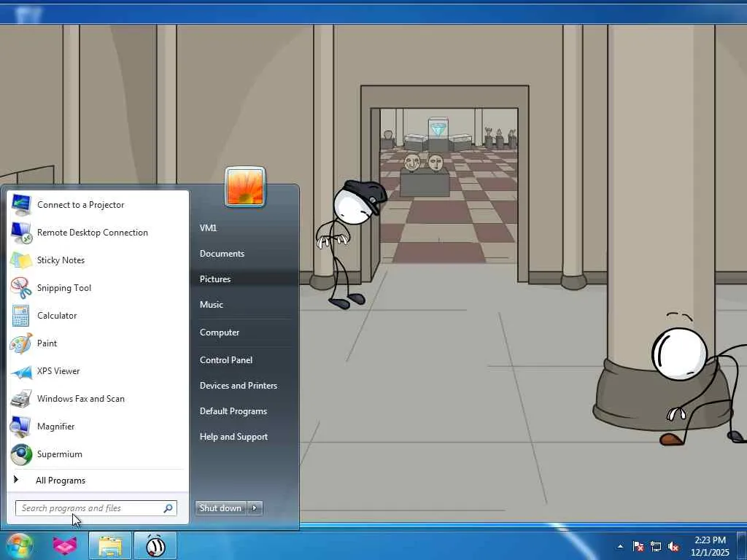The image size is (747, 560).
Task: Click the taskbar clock showing 2:23 PM
Action: 711,546
